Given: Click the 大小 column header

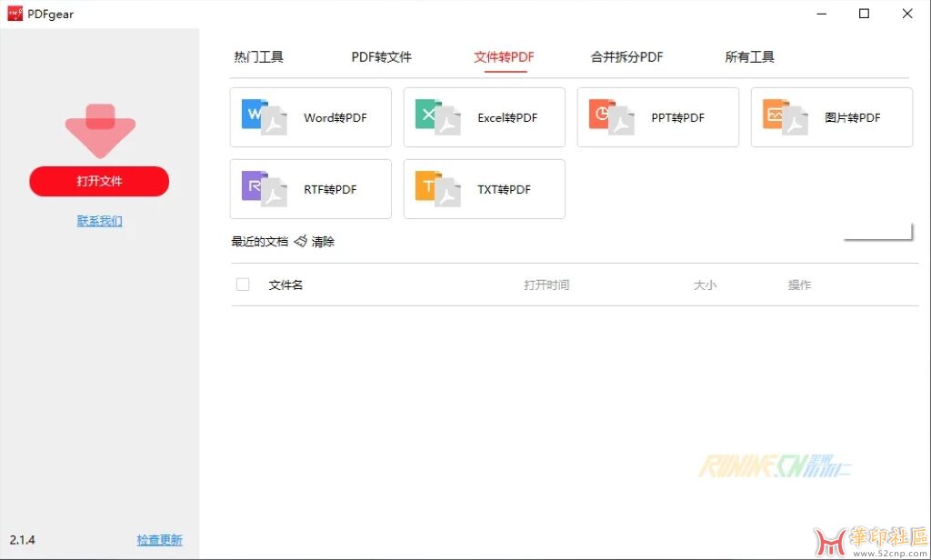Looking at the screenshot, I should pos(705,285).
